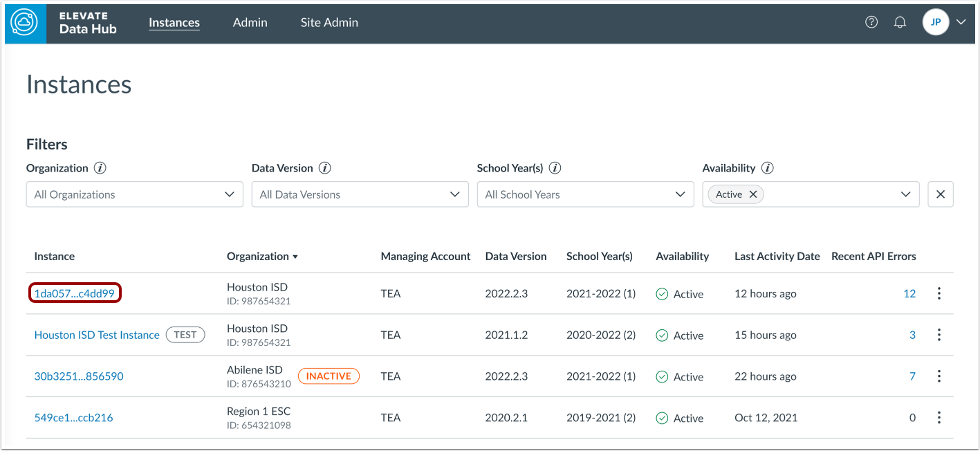
Task: Open the notifications bell
Action: point(900,22)
